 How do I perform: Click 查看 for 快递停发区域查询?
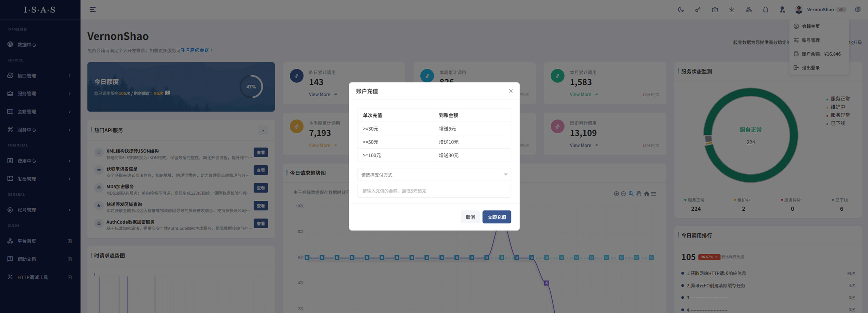point(261,206)
